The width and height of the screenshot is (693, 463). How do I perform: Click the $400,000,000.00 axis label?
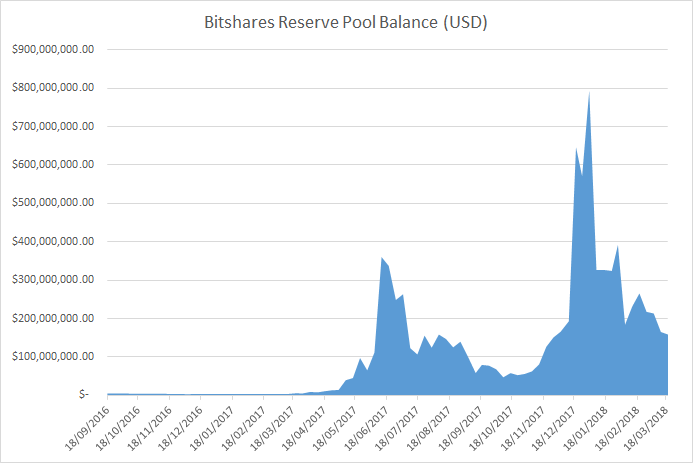[53, 241]
